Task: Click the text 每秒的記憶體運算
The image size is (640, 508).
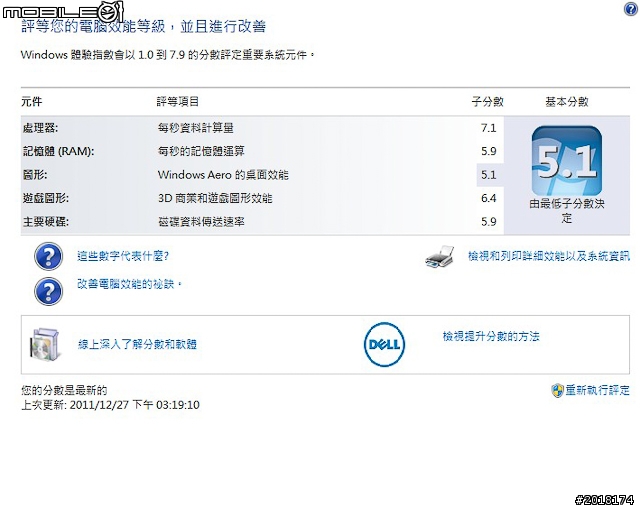Action: click(201, 151)
